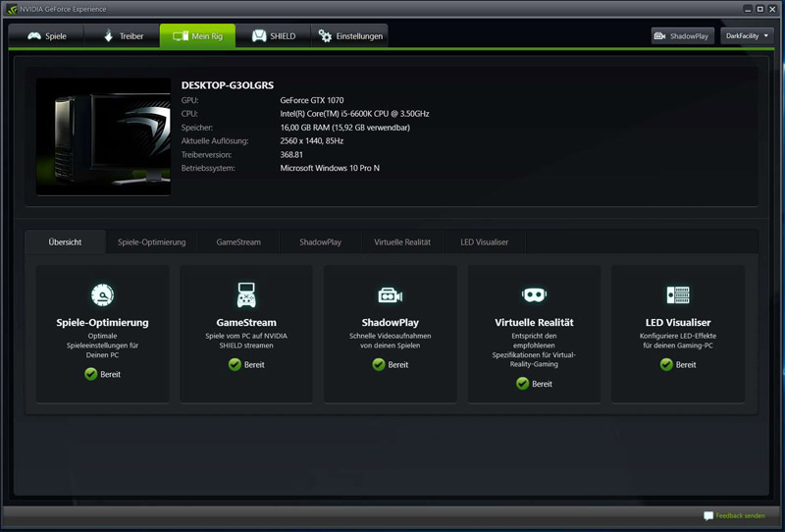Open the Spiele tab
The height and width of the screenshot is (532, 785).
click(x=46, y=36)
